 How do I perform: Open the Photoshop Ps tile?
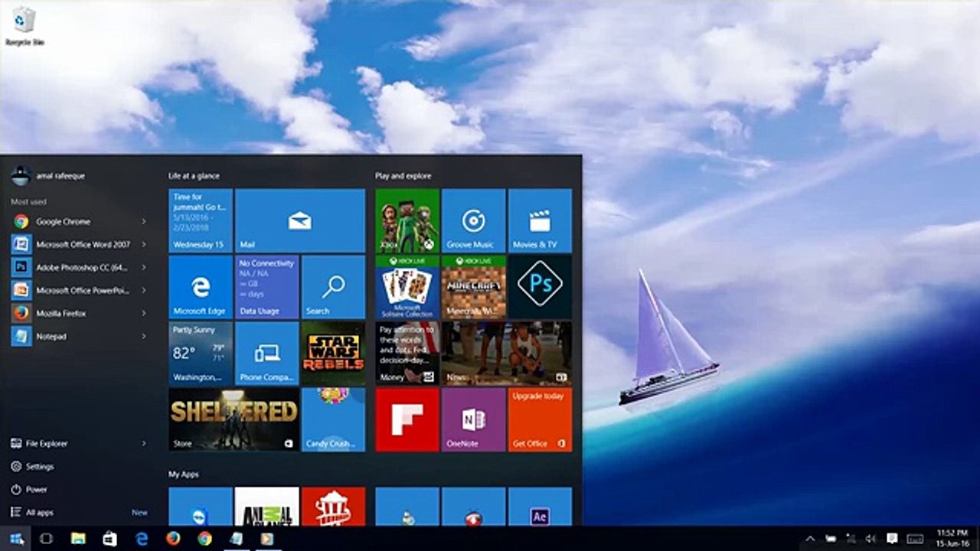click(x=540, y=287)
